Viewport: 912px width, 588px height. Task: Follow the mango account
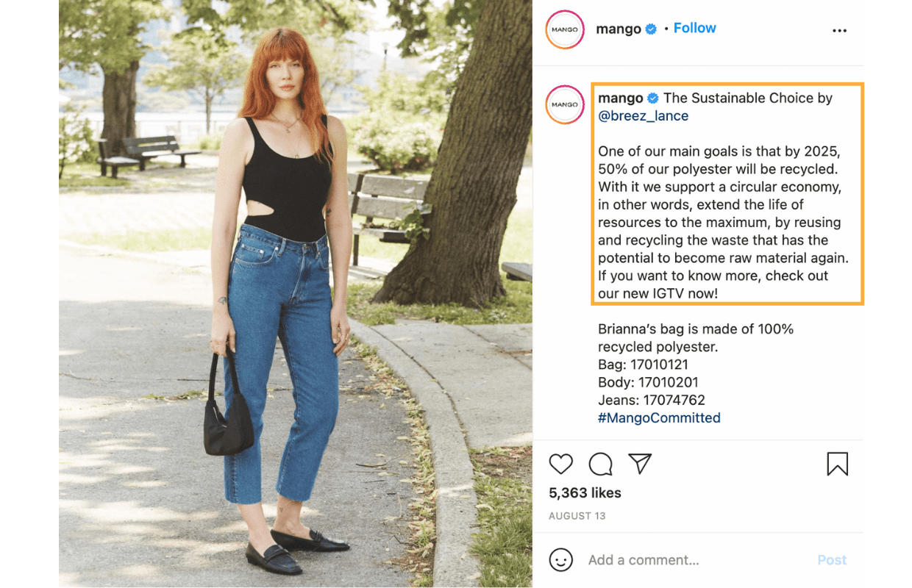click(x=694, y=28)
